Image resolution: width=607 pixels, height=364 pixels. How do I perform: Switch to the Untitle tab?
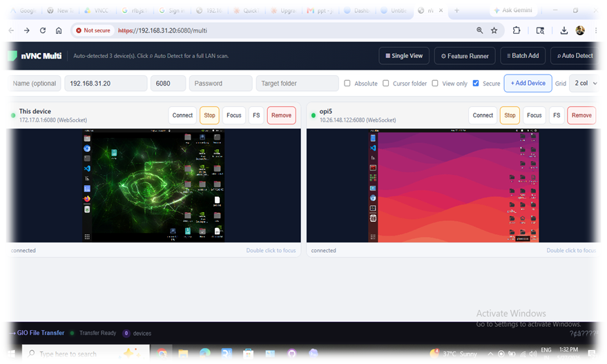pyautogui.click(x=395, y=10)
